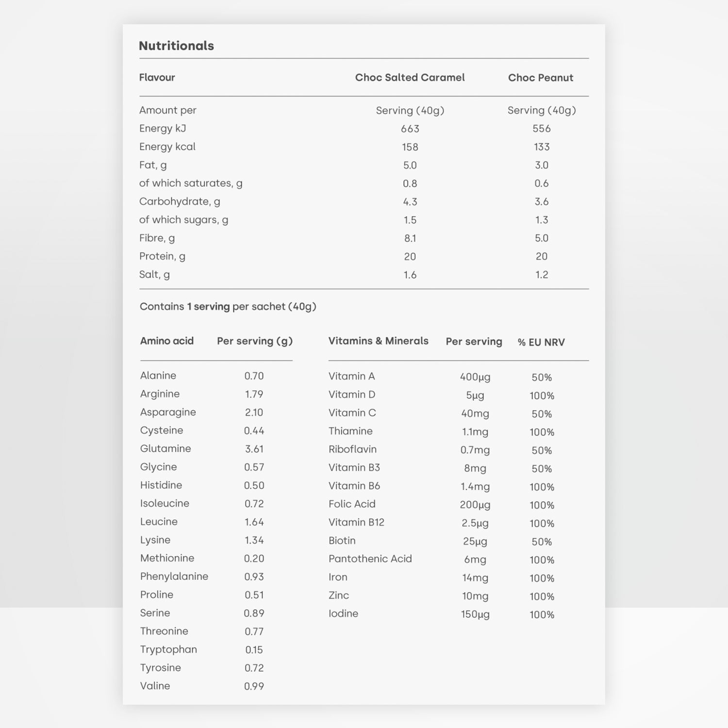Select the Choc Salted Caramel column header
This screenshot has width=728, height=728.
410,78
